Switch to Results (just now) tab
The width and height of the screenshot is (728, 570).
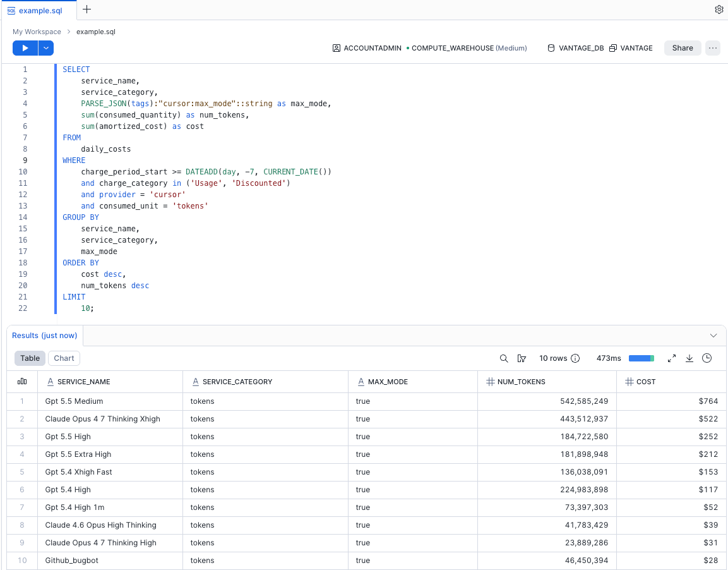(45, 336)
